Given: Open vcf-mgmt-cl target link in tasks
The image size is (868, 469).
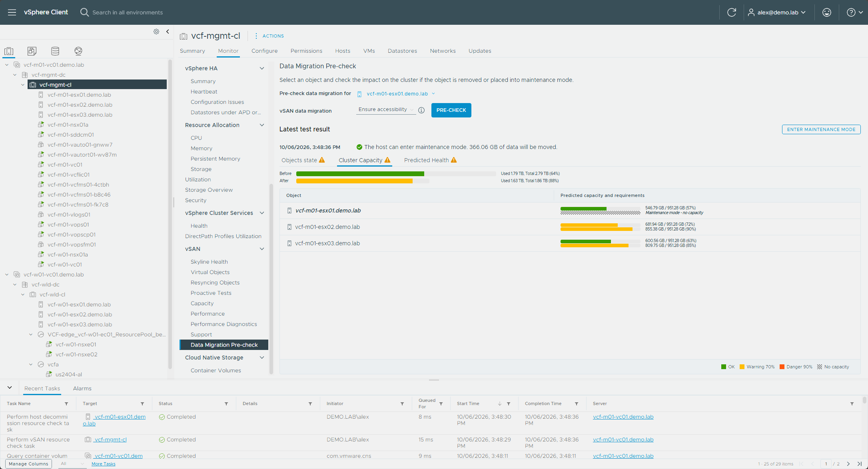Looking at the screenshot, I should coord(110,439).
